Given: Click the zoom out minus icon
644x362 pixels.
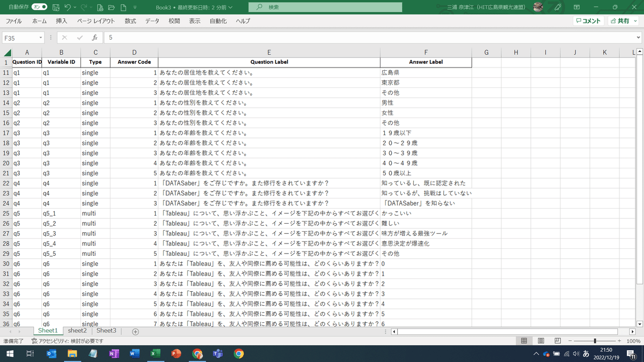Looking at the screenshot, I should pos(570,341).
